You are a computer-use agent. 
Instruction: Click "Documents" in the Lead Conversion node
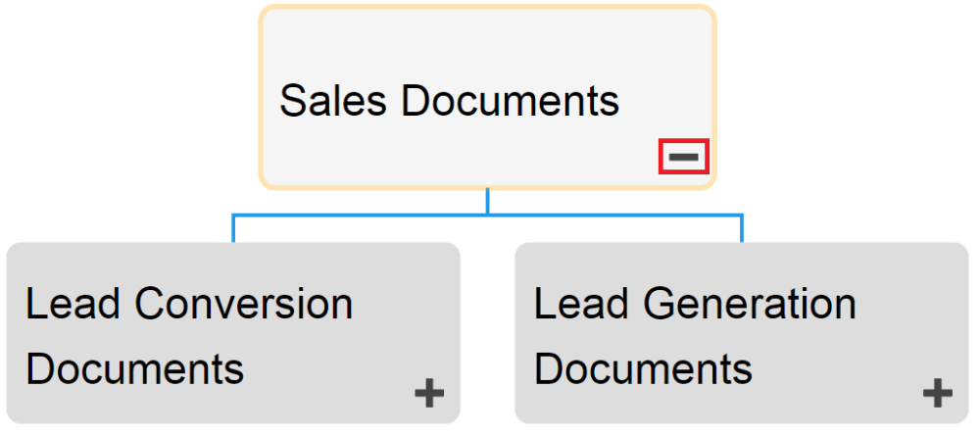pyautogui.click(x=134, y=369)
